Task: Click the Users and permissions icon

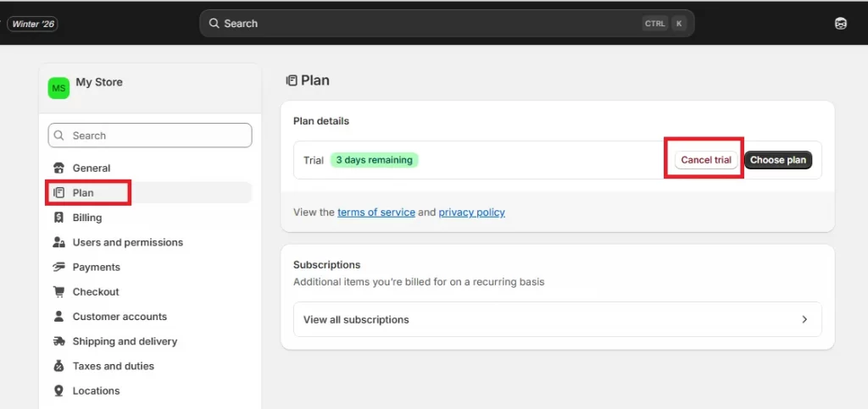Action: (x=58, y=242)
